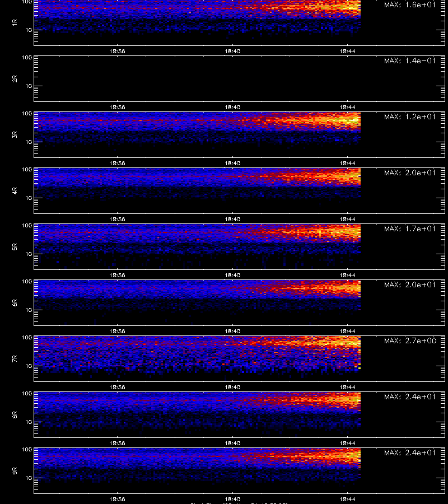Click the 7R panel label
The height and width of the screenshot is (504, 448).
coord(15,359)
